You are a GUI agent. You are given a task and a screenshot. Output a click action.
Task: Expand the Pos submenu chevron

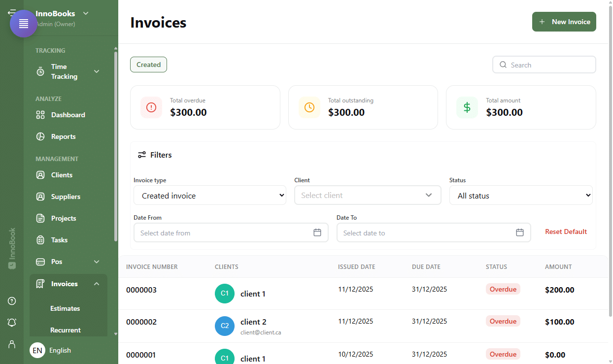(97, 262)
